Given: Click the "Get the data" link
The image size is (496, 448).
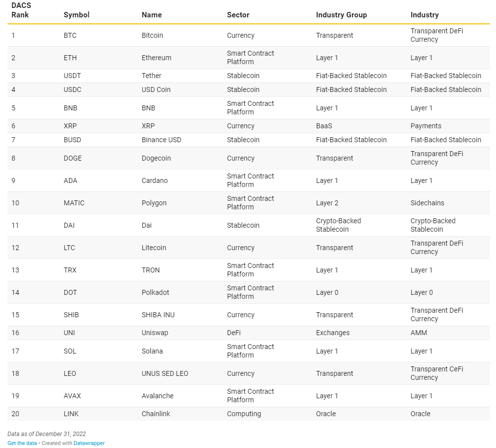Looking at the screenshot, I should [x=22, y=443].
